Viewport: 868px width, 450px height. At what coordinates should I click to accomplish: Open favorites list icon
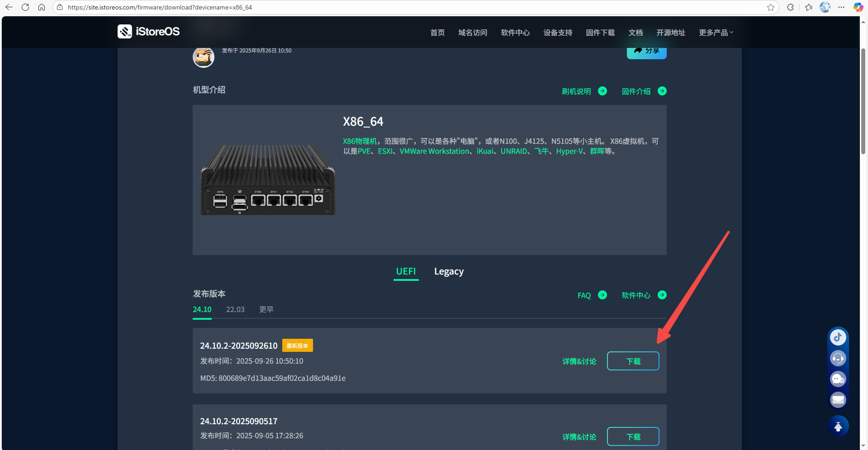coord(809,7)
